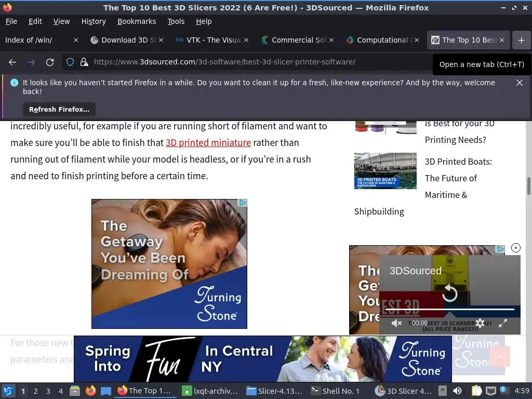This screenshot has width=532, height=399.
Task: Open AdChoices icon on getaway ad
Action: [x=243, y=203]
